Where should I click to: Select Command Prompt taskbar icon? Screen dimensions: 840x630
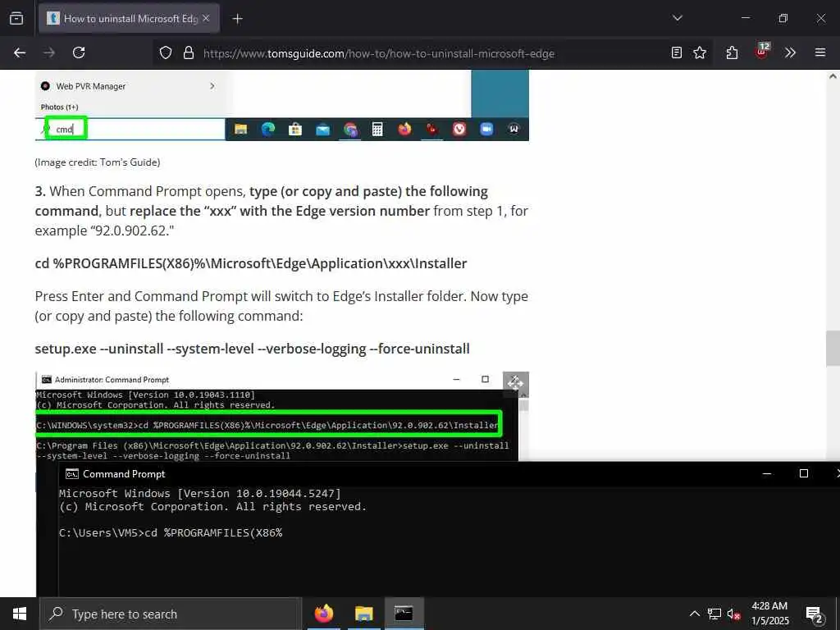coord(404,614)
